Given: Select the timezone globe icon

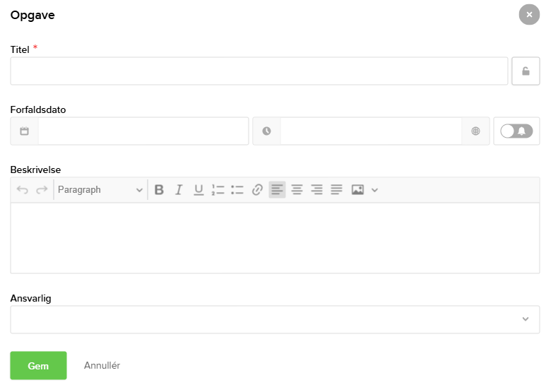Looking at the screenshot, I should 476,131.
